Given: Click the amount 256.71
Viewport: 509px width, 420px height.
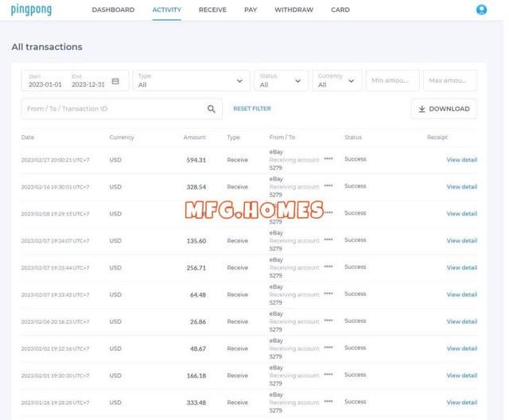Looking at the screenshot, I should [x=196, y=268].
